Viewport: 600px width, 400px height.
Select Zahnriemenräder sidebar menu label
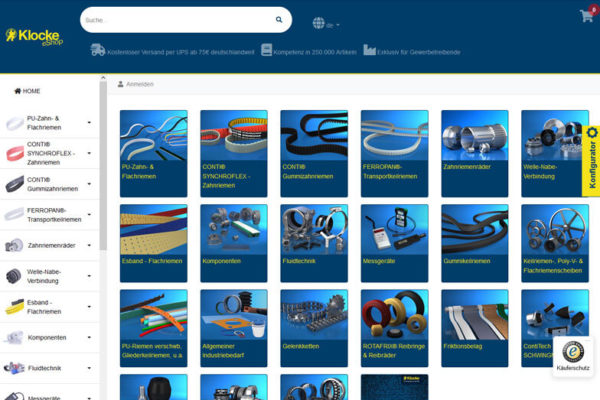click(51, 245)
